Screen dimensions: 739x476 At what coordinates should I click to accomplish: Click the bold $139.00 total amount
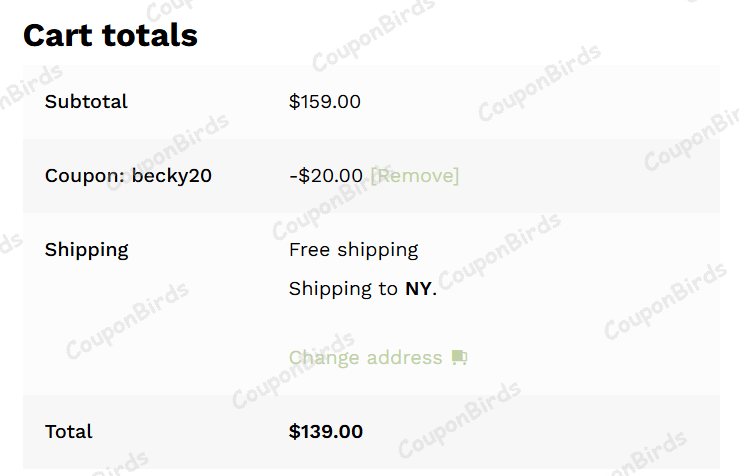tap(326, 432)
